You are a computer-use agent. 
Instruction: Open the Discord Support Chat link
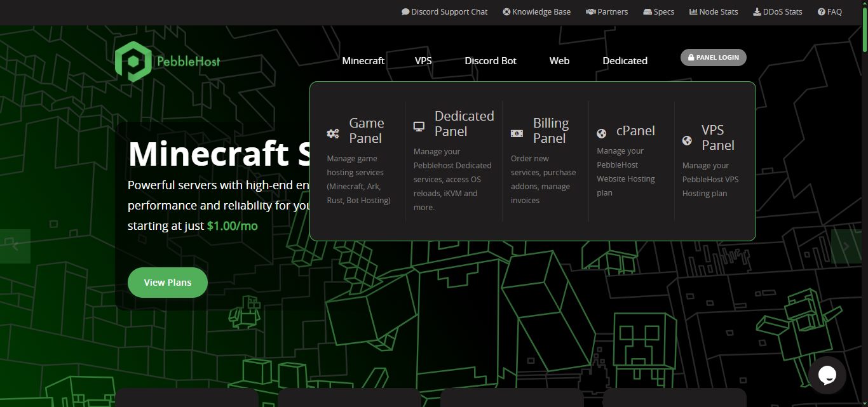(445, 11)
